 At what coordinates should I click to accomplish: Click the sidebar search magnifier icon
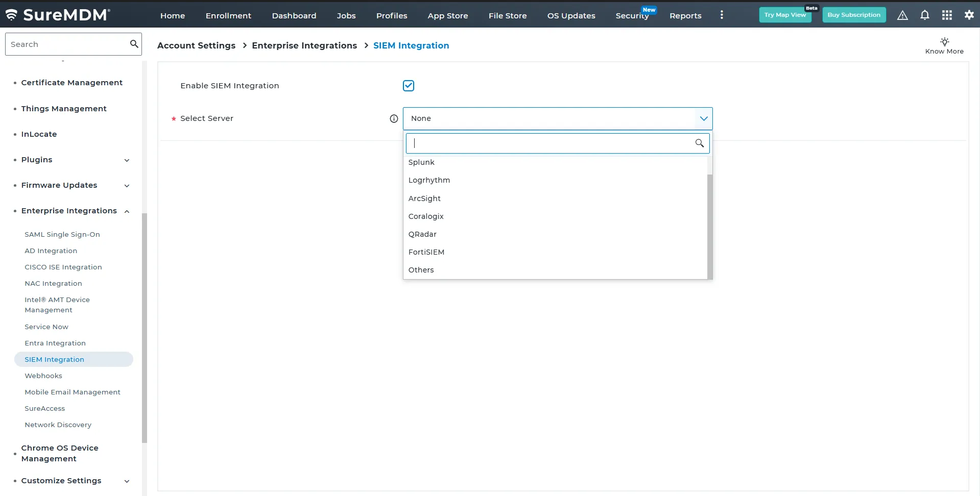pos(134,44)
